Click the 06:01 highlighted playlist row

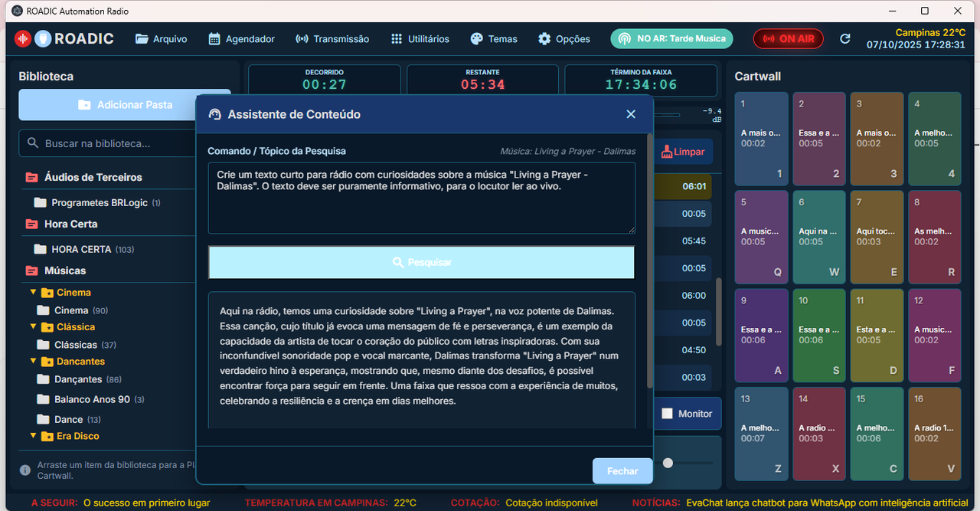(x=683, y=186)
